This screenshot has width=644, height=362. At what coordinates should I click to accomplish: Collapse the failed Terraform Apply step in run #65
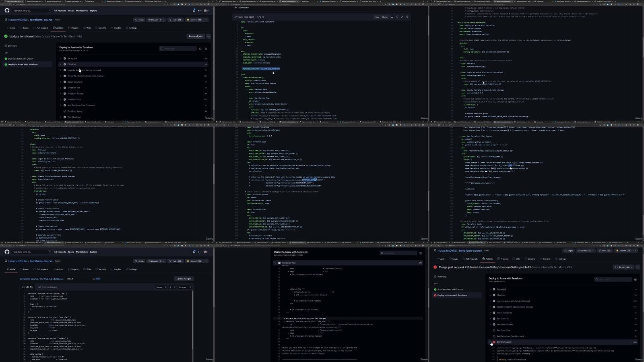click(x=490, y=342)
